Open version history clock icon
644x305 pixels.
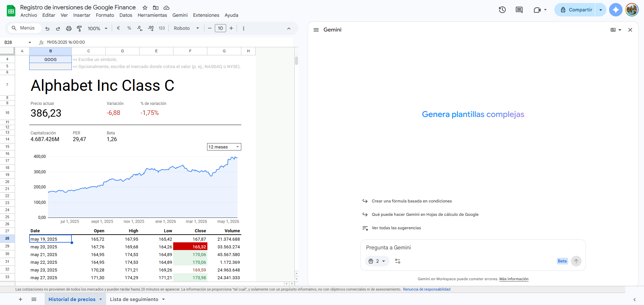click(502, 10)
